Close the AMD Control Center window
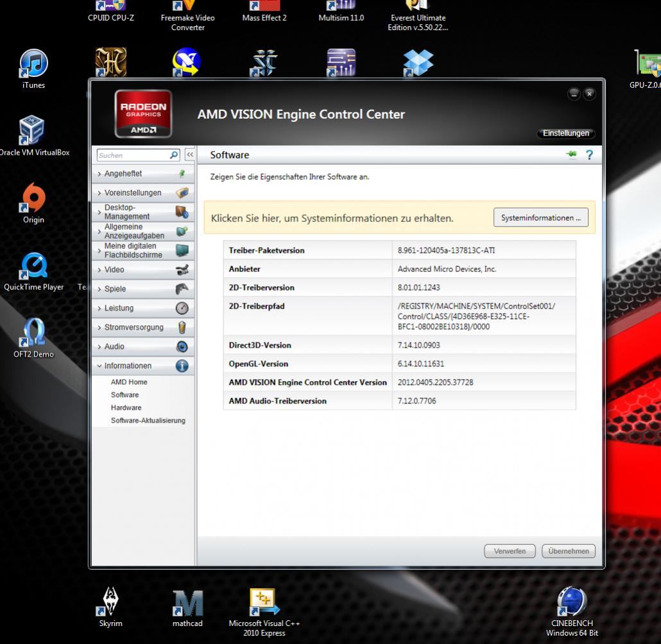Screen dimensions: 661x644 pyautogui.click(x=589, y=94)
